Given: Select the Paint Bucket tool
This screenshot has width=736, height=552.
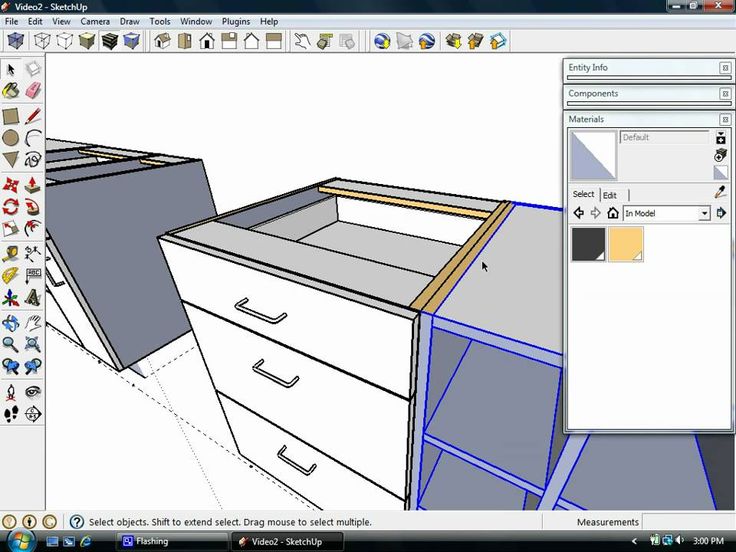Looking at the screenshot, I should (x=11, y=91).
